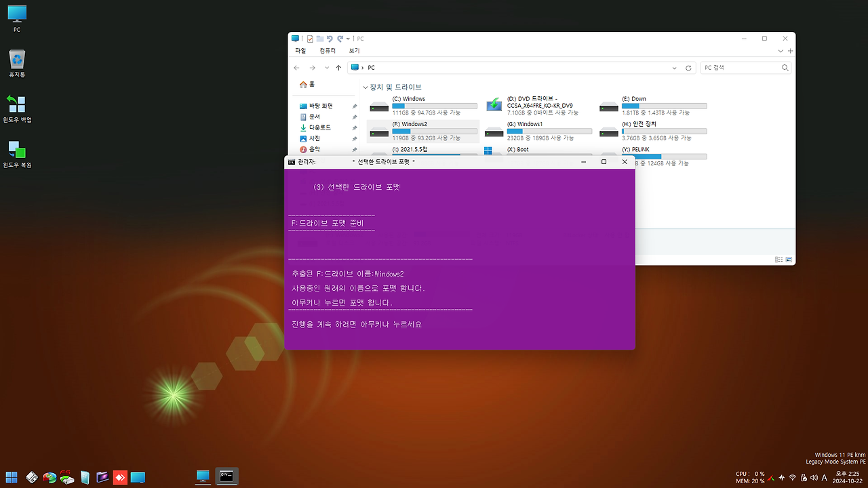The width and height of the screenshot is (868, 488).
Task: Open the 컴퓨터 ribbon tab
Action: (x=328, y=51)
